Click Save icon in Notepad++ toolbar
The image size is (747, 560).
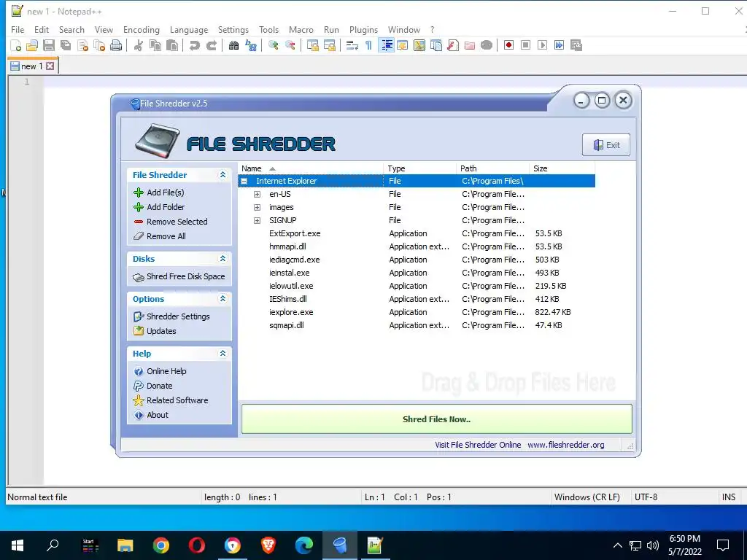(49, 45)
